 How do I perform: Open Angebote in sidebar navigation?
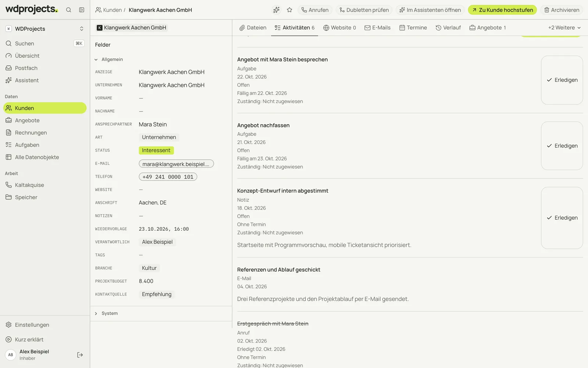pyautogui.click(x=45, y=120)
